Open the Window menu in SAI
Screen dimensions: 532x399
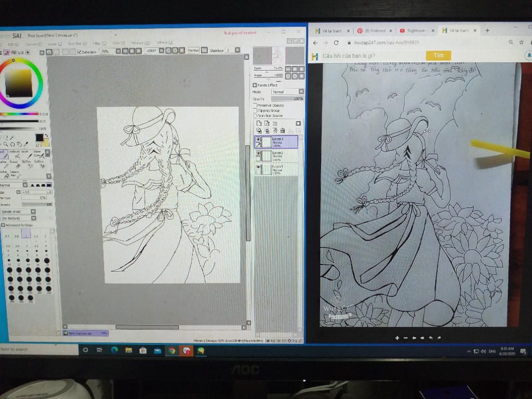pos(140,43)
